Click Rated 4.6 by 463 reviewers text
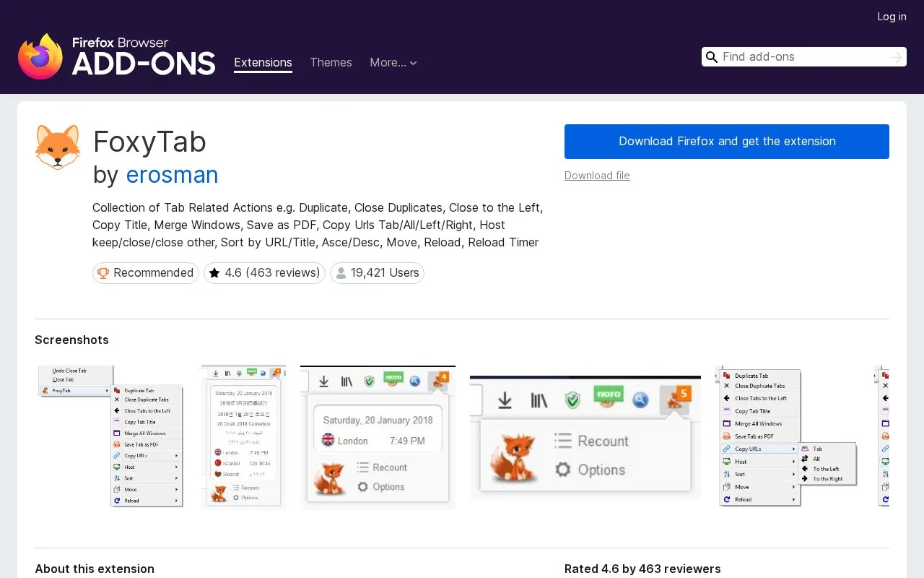Viewport: 924px width, 578px height. (642, 569)
